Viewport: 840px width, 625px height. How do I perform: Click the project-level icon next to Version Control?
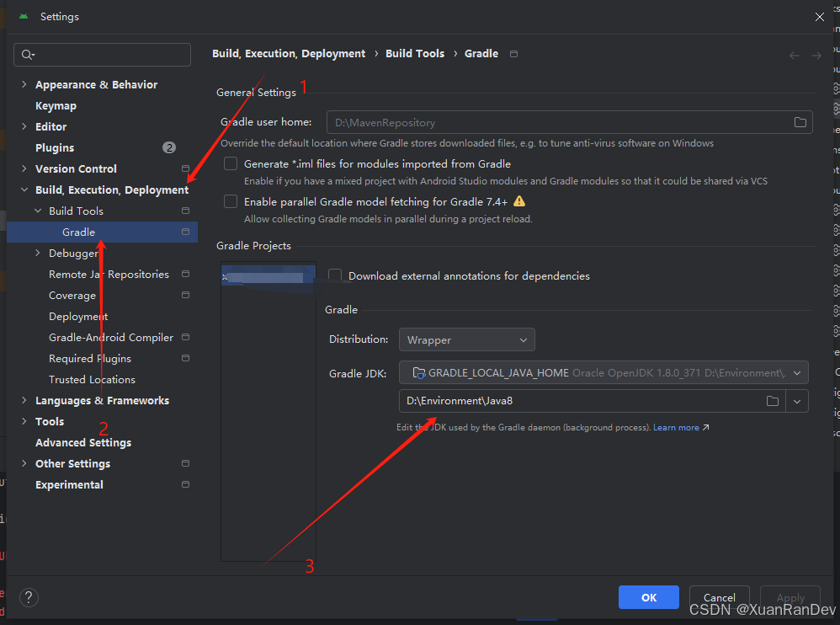[x=185, y=169]
